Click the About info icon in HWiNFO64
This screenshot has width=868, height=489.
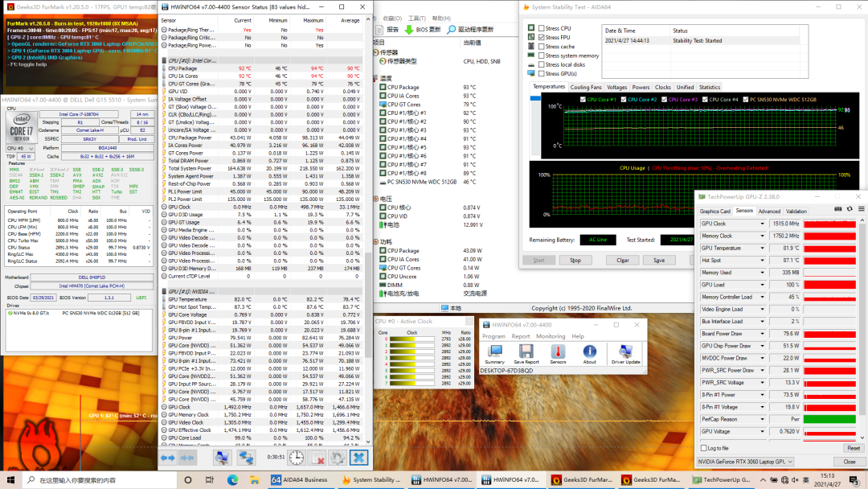(590, 352)
